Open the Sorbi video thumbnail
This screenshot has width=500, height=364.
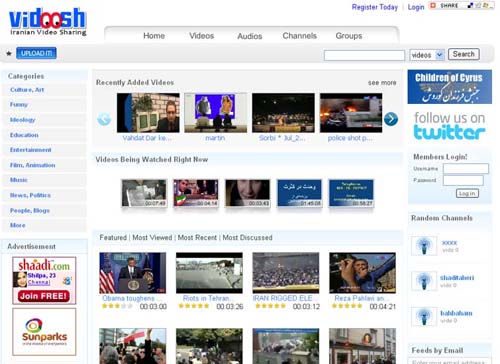coord(283,113)
